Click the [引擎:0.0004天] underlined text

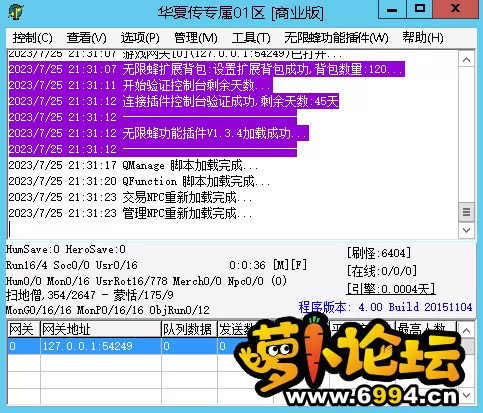(391, 289)
